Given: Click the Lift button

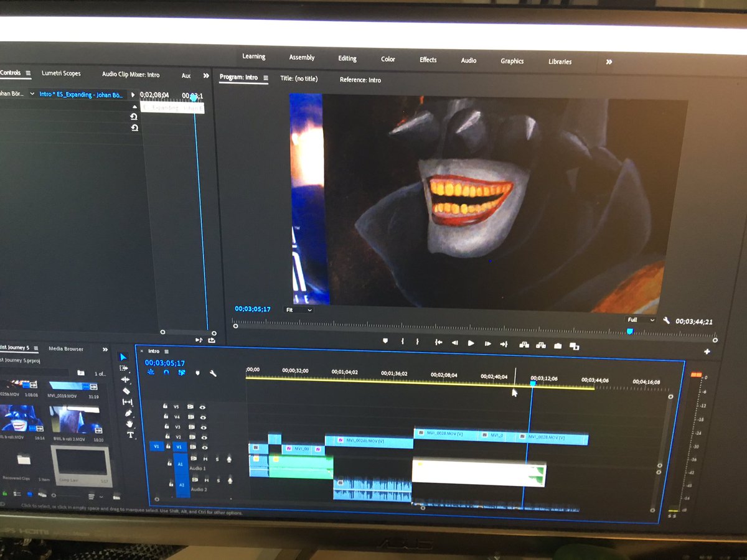Looking at the screenshot, I should pyautogui.click(x=524, y=345).
